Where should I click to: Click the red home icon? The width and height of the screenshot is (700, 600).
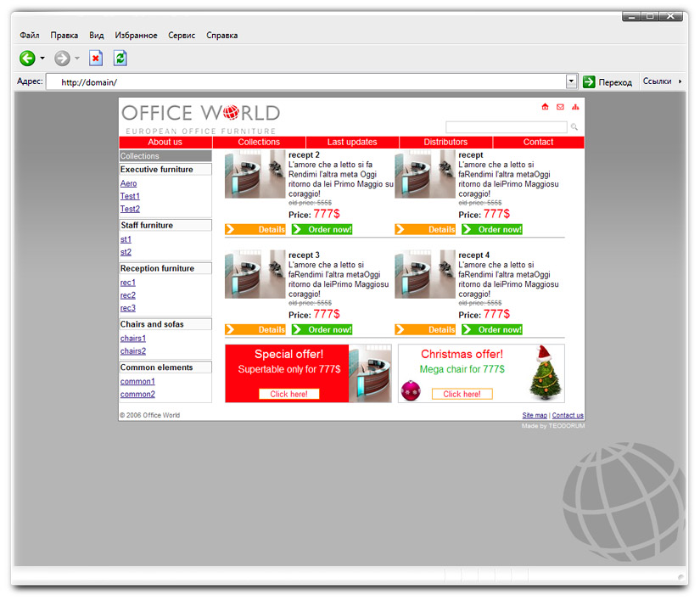click(545, 107)
